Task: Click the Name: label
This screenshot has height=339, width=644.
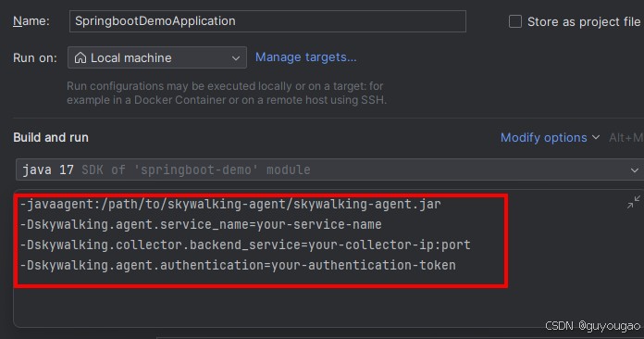Action: click(x=31, y=21)
